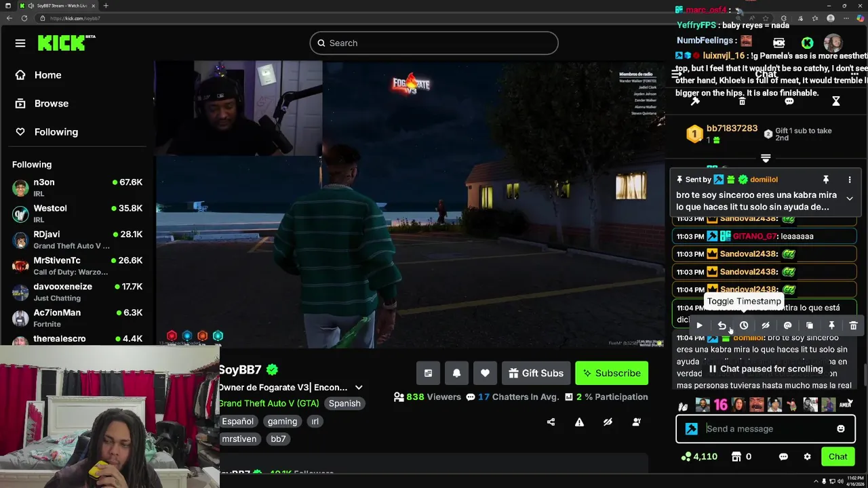The height and width of the screenshot is (488, 868).
Task: Click the play arrow in message toolbar
Action: click(x=699, y=326)
